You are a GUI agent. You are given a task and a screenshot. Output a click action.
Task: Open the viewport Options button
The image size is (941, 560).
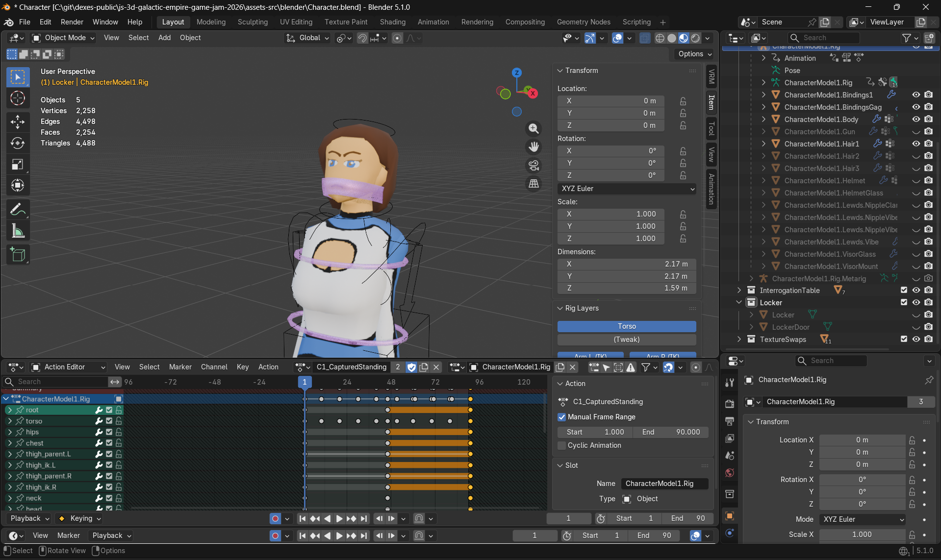point(693,54)
